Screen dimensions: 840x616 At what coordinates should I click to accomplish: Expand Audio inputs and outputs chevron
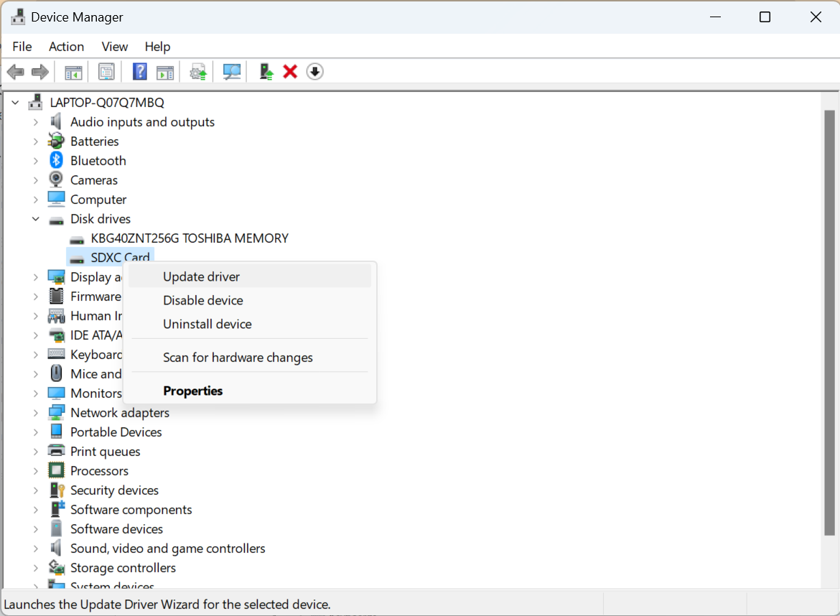(35, 122)
